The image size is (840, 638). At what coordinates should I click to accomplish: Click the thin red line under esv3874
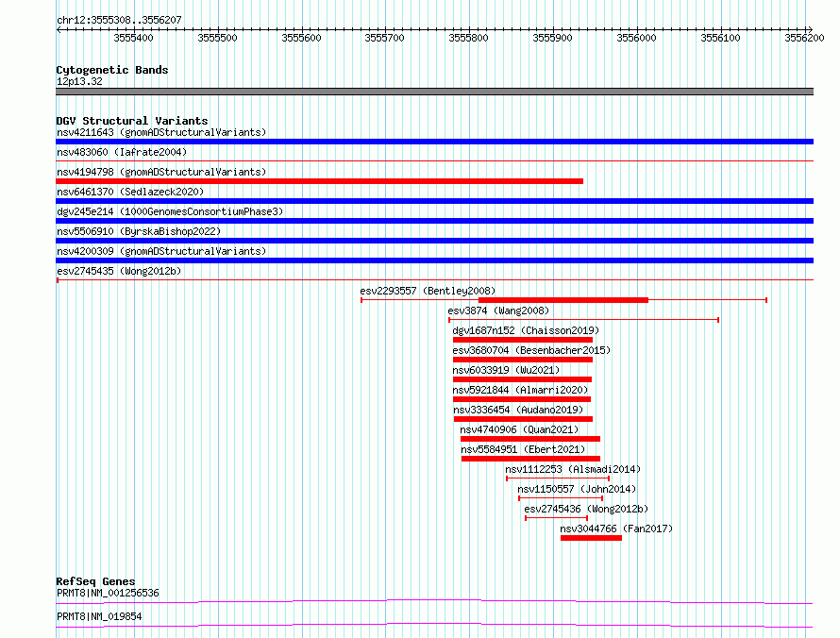tap(583, 320)
